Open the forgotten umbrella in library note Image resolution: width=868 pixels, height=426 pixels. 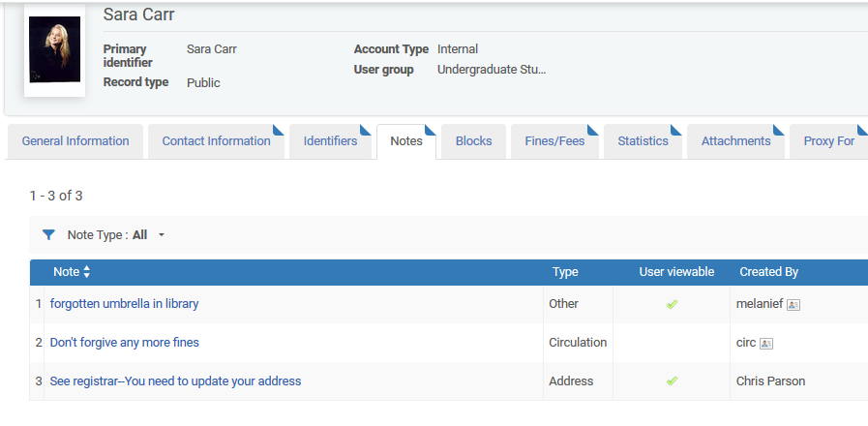coord(124,304)
